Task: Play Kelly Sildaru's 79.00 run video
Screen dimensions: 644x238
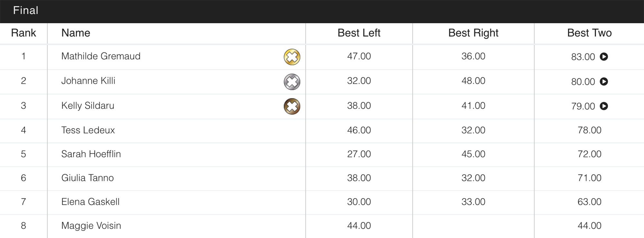Action: (604, 106)
